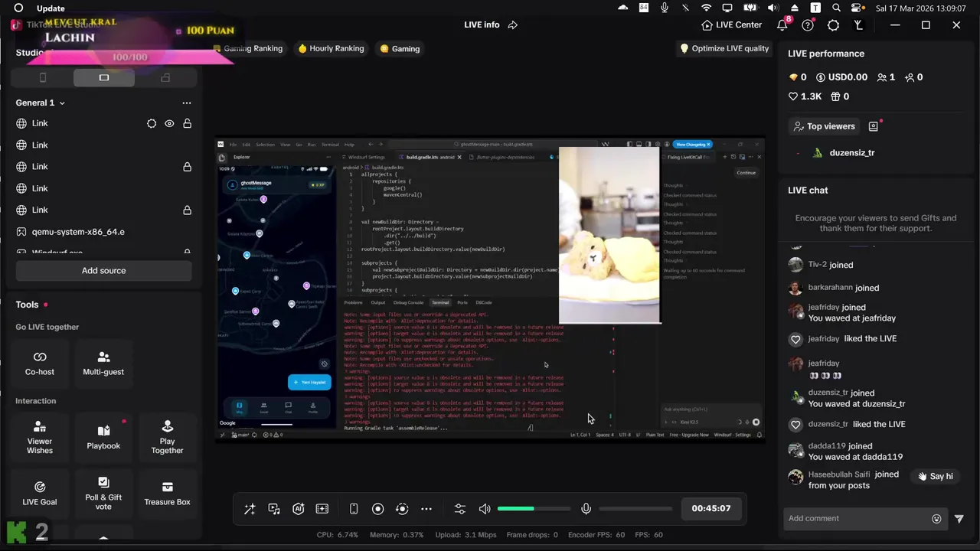Open the more options ellipsis in the bottom toolbar
This screenshot has height=551, width=980.
(x=426, y=509)
